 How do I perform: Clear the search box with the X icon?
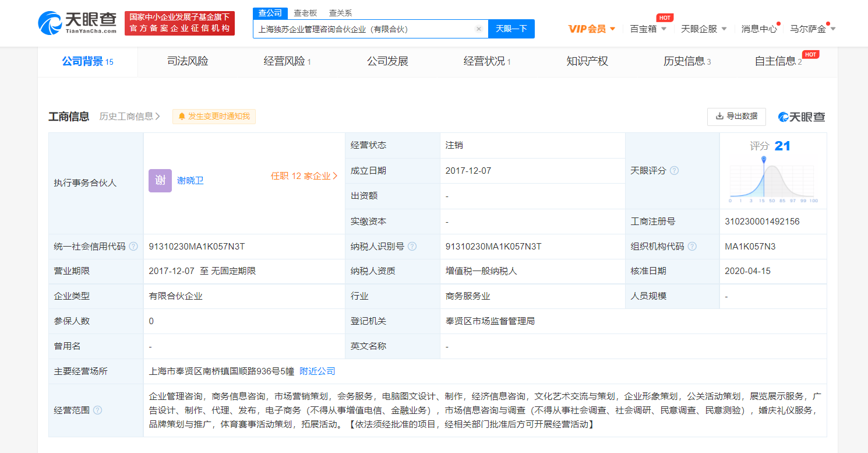(x=479, y=29)
